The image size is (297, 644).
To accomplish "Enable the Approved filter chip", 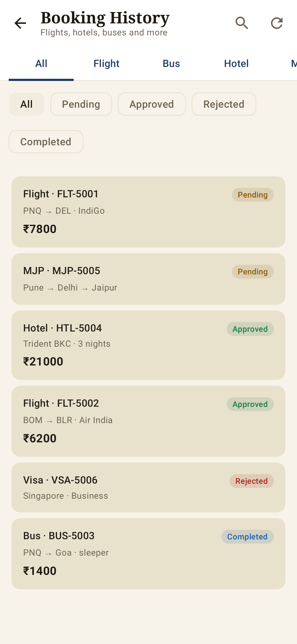I will [152, 104].
